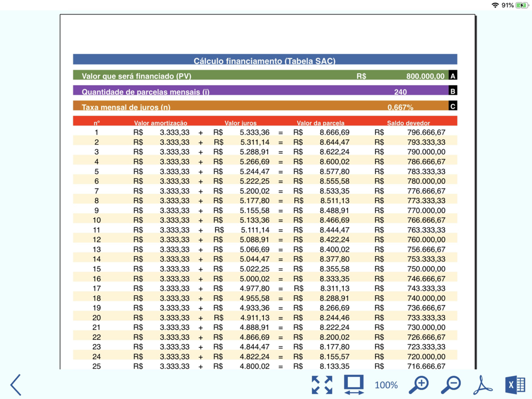Select juros value 5.222,25
The image size is (532, 399).
tap(254, 181)
